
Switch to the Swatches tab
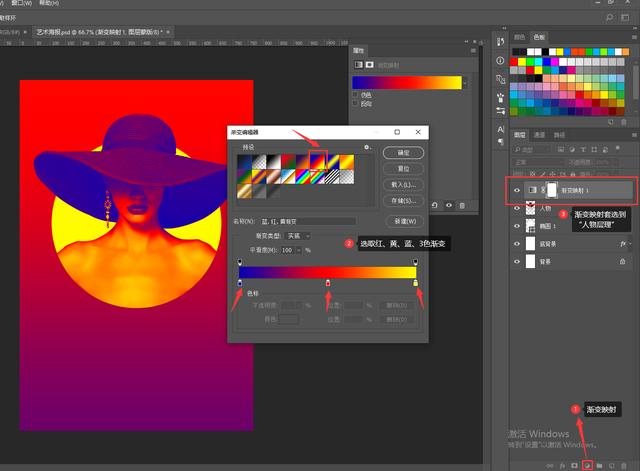(x=539, y=37)
